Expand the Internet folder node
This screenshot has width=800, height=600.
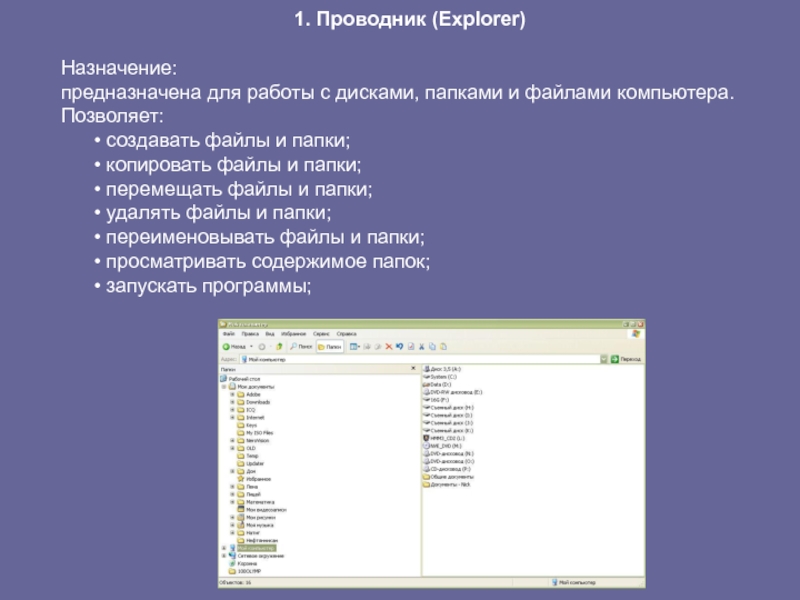(233, 417)
